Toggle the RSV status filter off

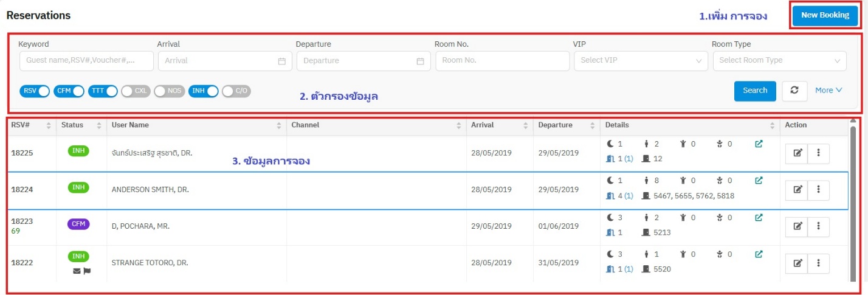point(35,91)
